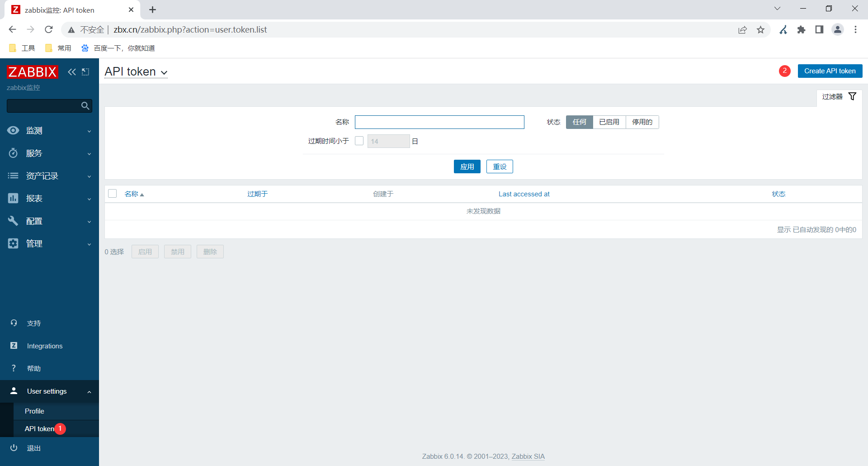Click 应用 apply filter button
The height and width of the screenshot is (466, 868).
(x=467, y=166)
